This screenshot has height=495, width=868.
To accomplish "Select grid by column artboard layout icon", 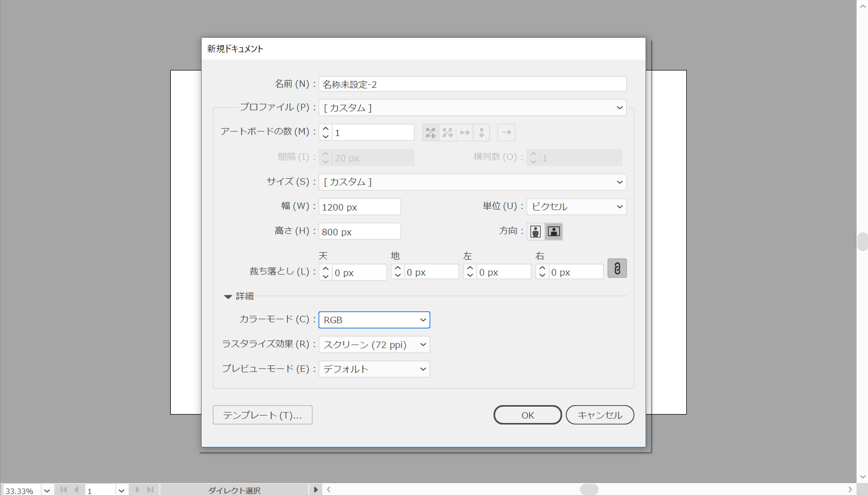I will tap(448, 133).
